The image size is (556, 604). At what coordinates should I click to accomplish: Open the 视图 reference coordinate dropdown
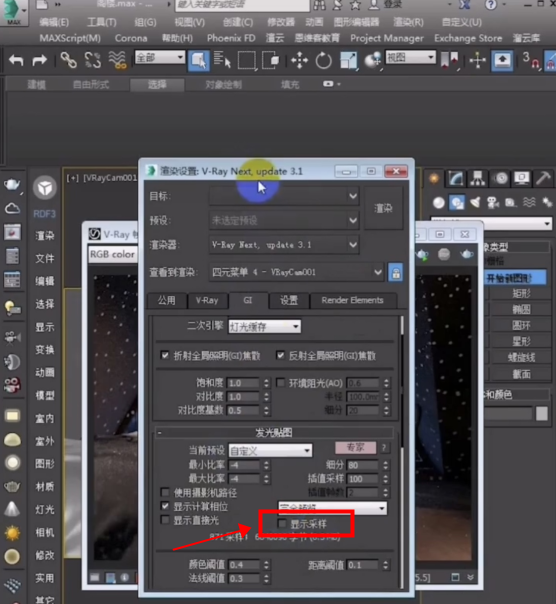410,58
